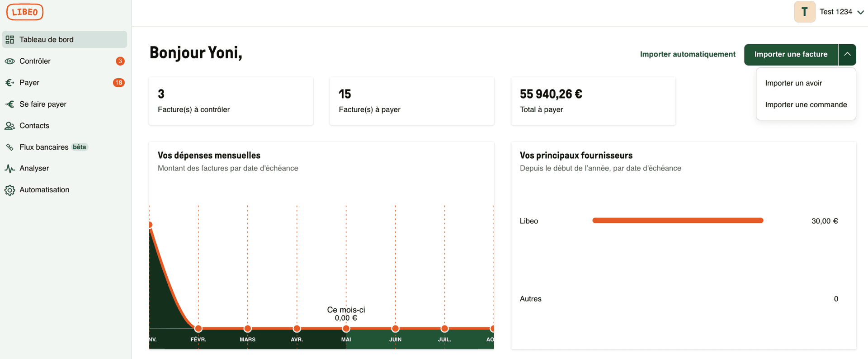Click the Contacts people icon
The width and height of the screenshot is (868, 359).
coord(9,126)
